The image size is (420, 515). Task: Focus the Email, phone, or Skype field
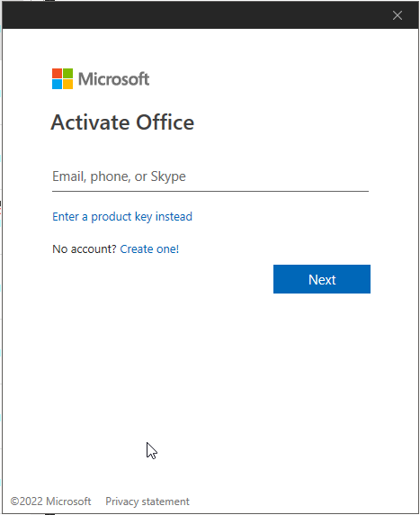pyautogui.click(x=210, y=176)
